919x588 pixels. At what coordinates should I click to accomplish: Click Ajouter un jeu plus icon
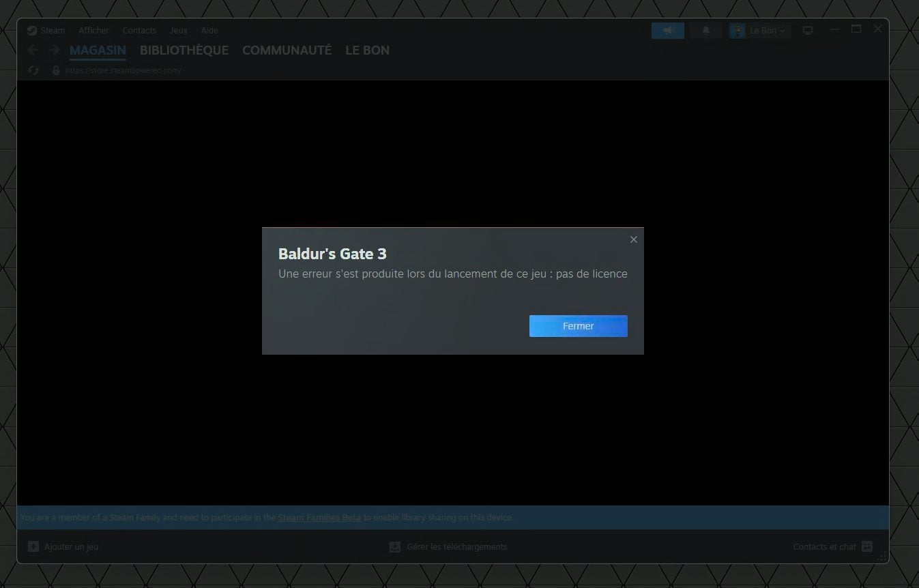33,547
